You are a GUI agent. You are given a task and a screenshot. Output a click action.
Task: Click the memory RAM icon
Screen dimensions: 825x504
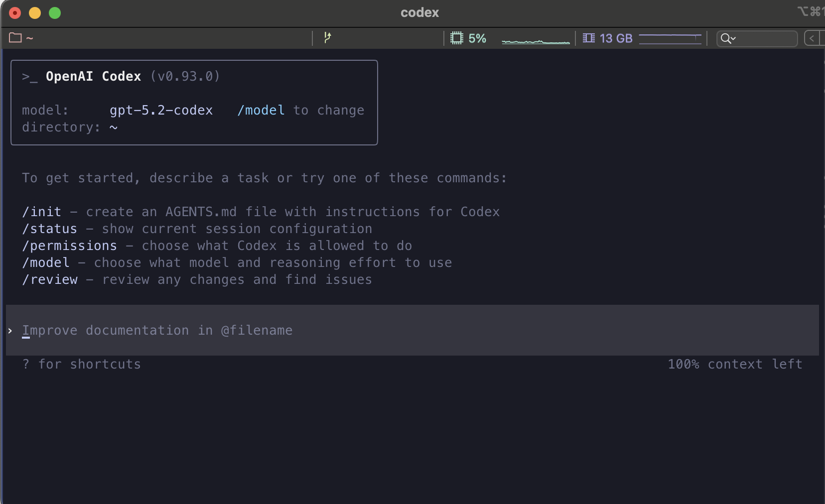pos(589,38)
